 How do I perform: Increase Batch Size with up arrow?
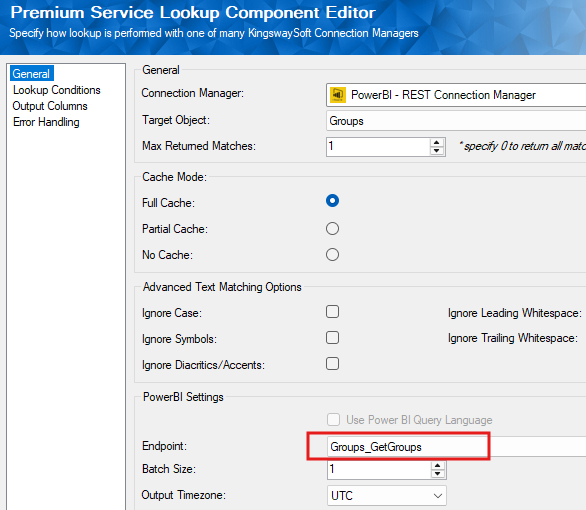coord(437,466)
